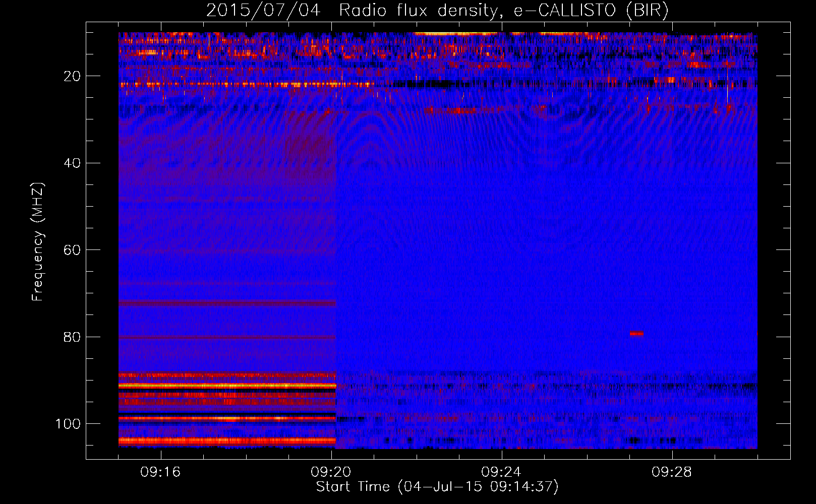Click the 80 frequency tick label
The image size is (816, 504).
73,337
